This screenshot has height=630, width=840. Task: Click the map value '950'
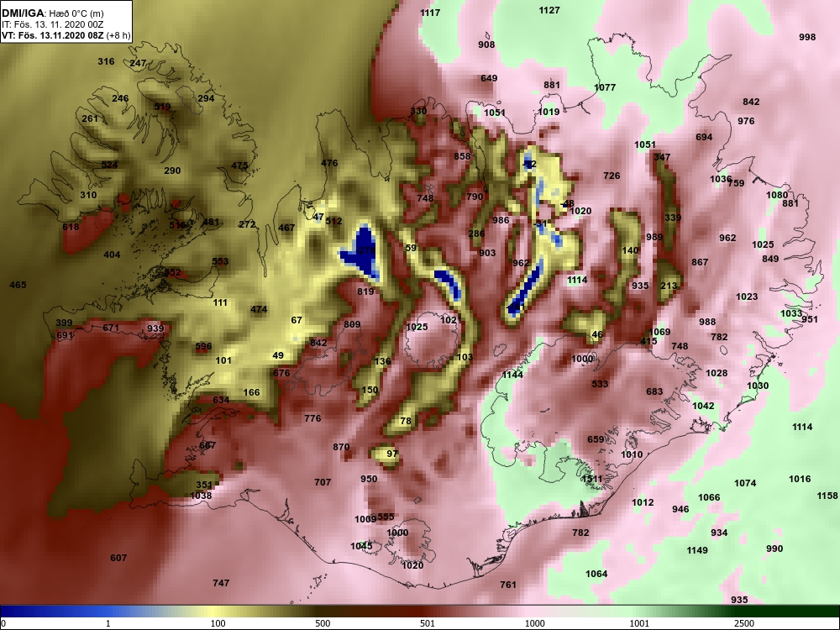tap(369, 479)
